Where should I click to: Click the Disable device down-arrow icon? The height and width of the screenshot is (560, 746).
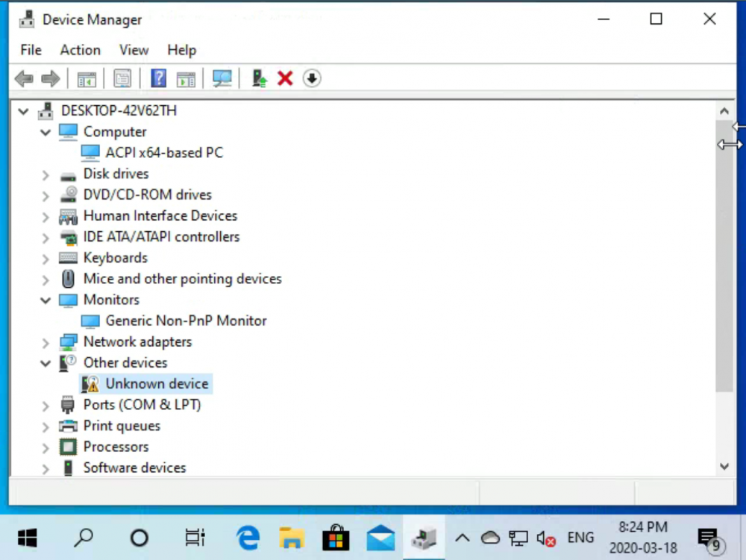click(312, 78)
